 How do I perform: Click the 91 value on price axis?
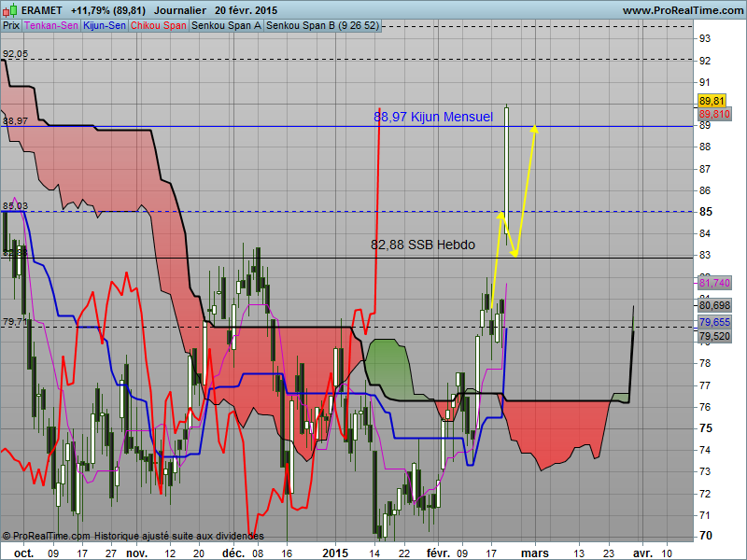705,82
